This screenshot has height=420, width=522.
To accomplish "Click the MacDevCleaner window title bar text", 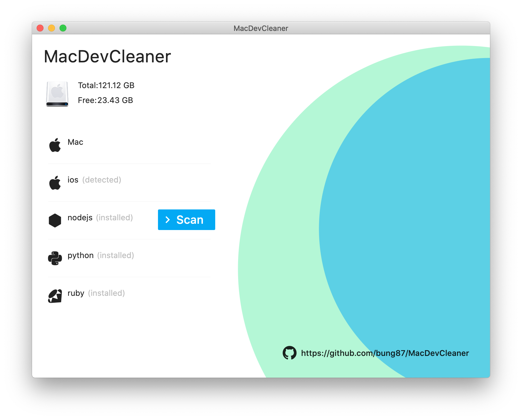I will pos(261,28).
